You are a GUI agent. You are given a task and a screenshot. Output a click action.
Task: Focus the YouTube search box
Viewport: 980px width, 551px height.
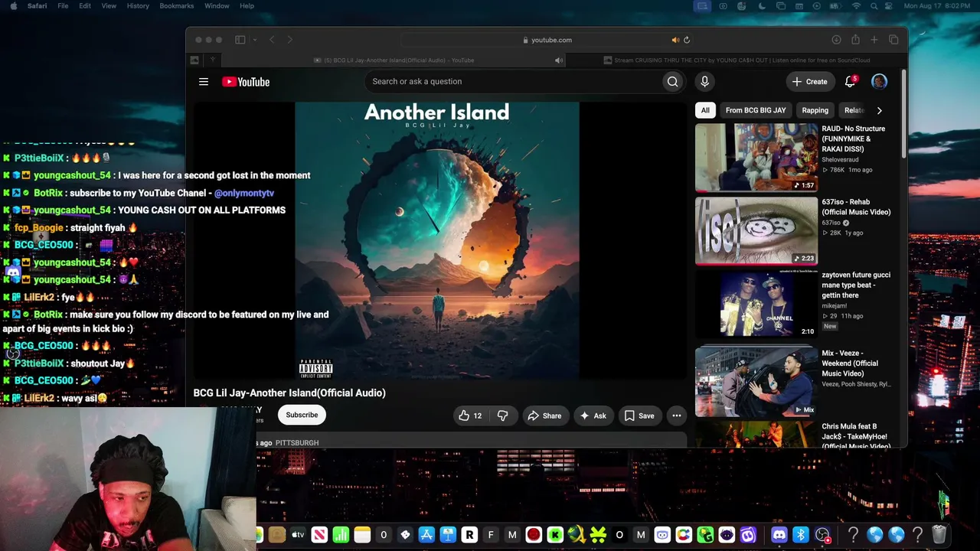click(x=512, y=82)
